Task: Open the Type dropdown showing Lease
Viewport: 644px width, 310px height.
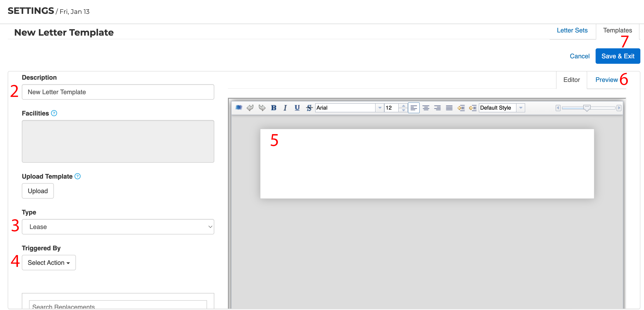Action: tap(118, 227)
